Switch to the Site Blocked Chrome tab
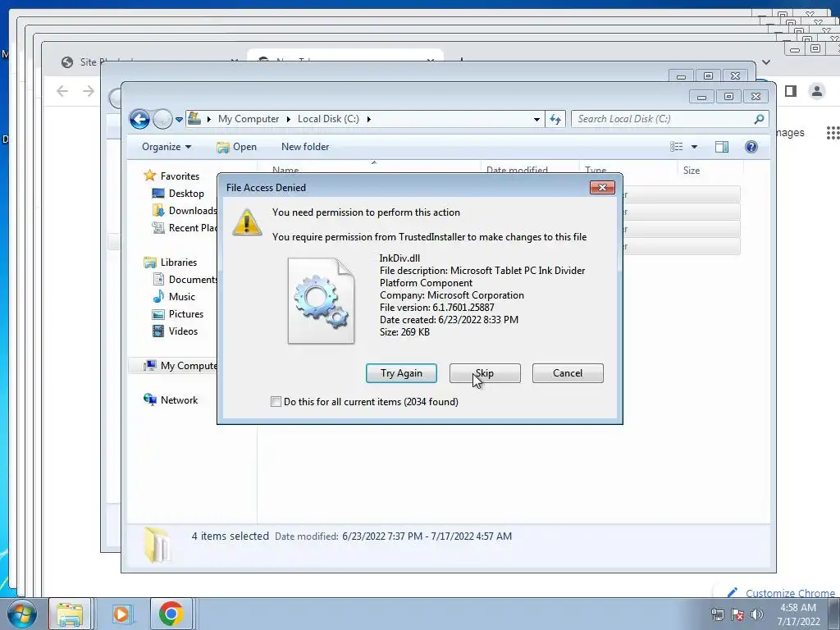Screen dimensions: 840x630 point(80,62)
